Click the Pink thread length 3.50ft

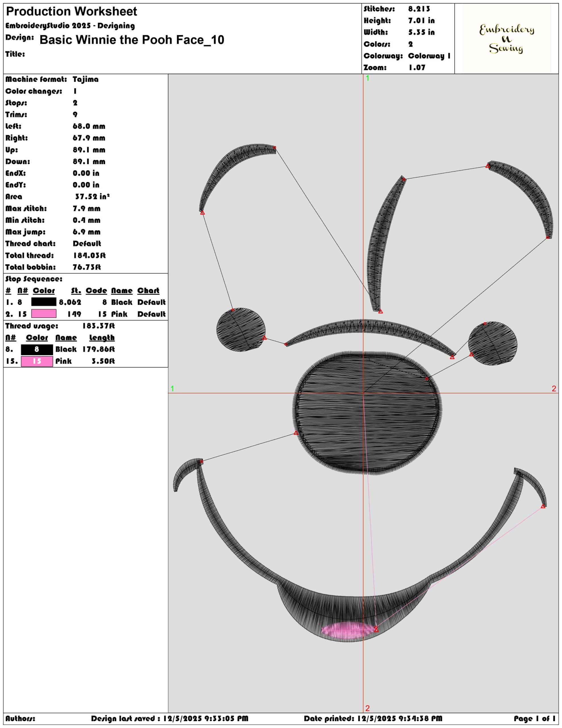pyautogui.click(x=103, y=361)
